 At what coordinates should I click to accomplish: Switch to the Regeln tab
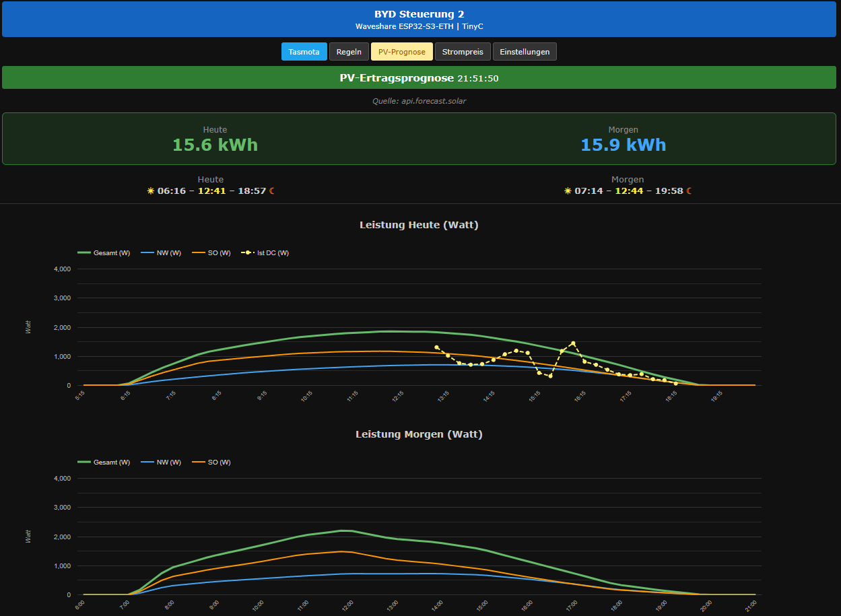pyautogui.click(x=349, y=52)
